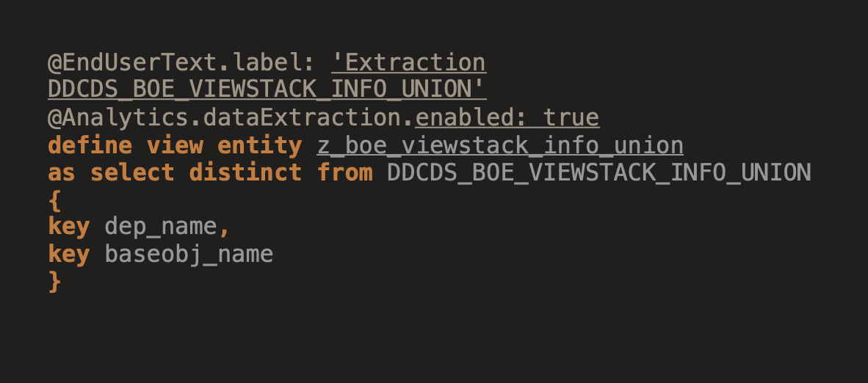This screenshot has width=868, height=383.
Task: Click the @Analytics.dataExtraction annotation
Action: click(x=231, y=118)
